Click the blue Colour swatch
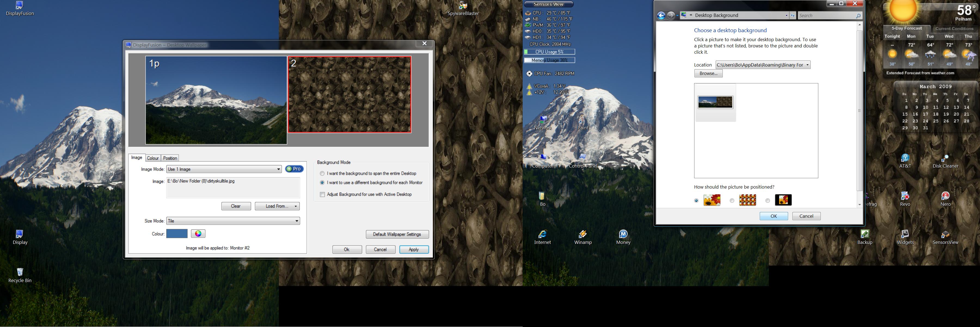This screenshot has width=980, height=327. [x=176, y=234]
